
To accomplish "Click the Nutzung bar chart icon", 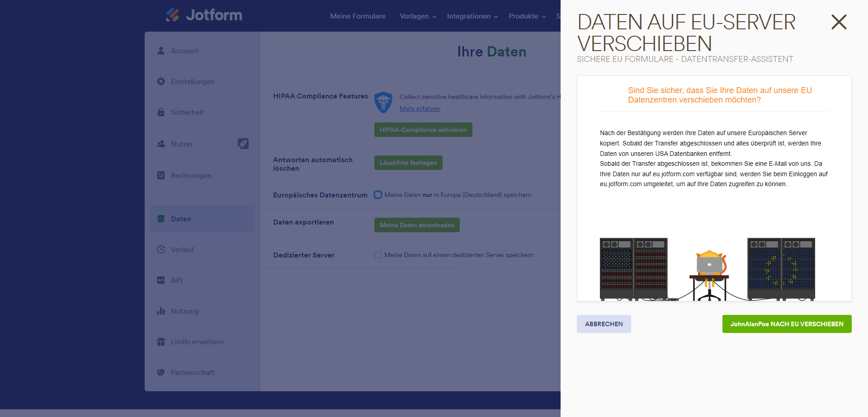I will 161,311.
